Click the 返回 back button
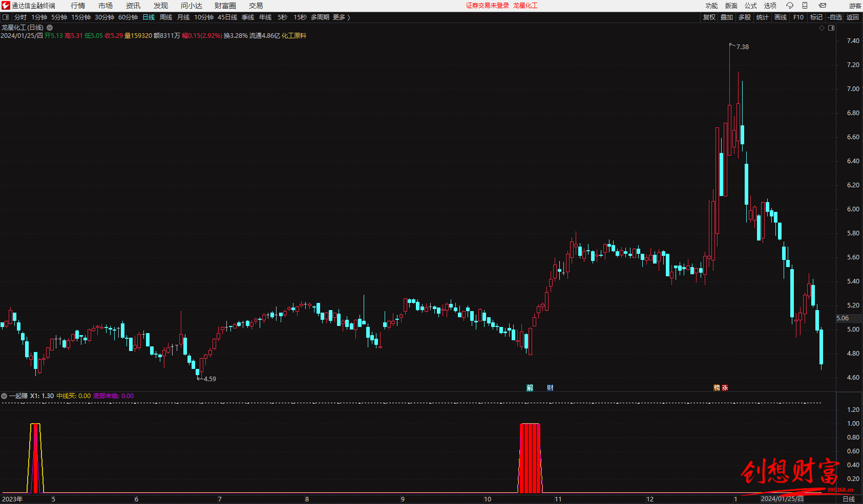863x504 pixels. [852, 17]
